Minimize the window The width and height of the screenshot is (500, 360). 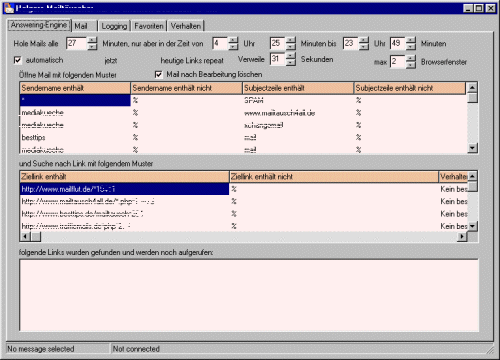tap(468, 8)
